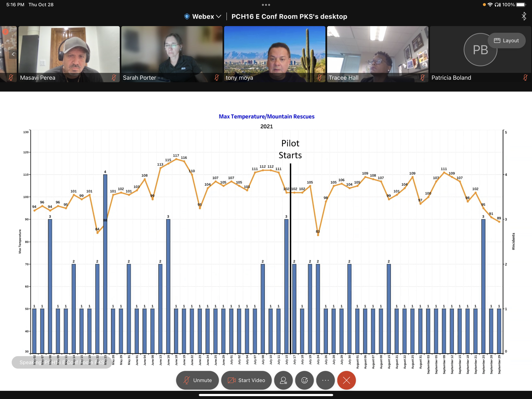Leave meeting with red X button
Viewport: 532px width, 399px height.
[346, 380]
